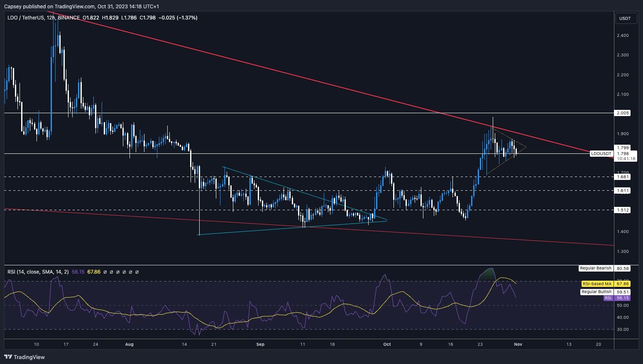Click the Nov label on the time axis

point(518,344)
